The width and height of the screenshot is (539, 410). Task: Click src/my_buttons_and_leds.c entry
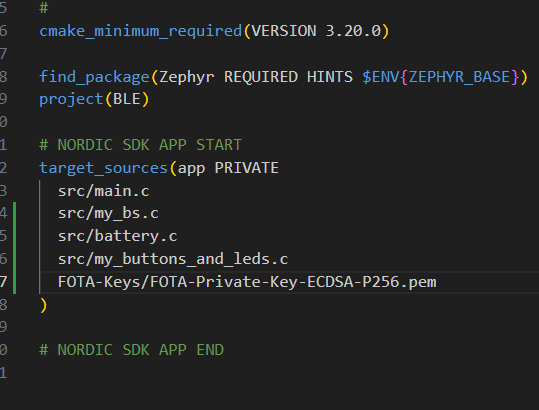point(173,259)
